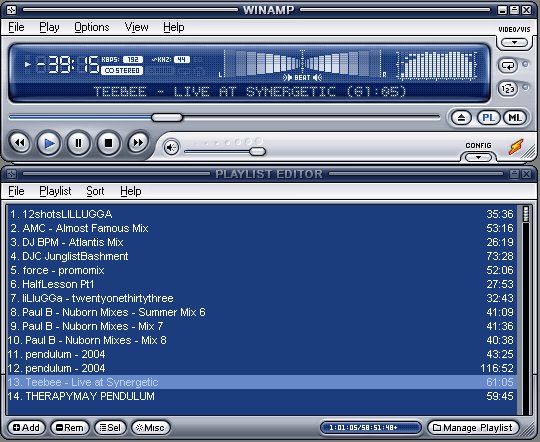Click the Previous track button
This screenshot has height=442, width=540.
(x=19, y=143)
